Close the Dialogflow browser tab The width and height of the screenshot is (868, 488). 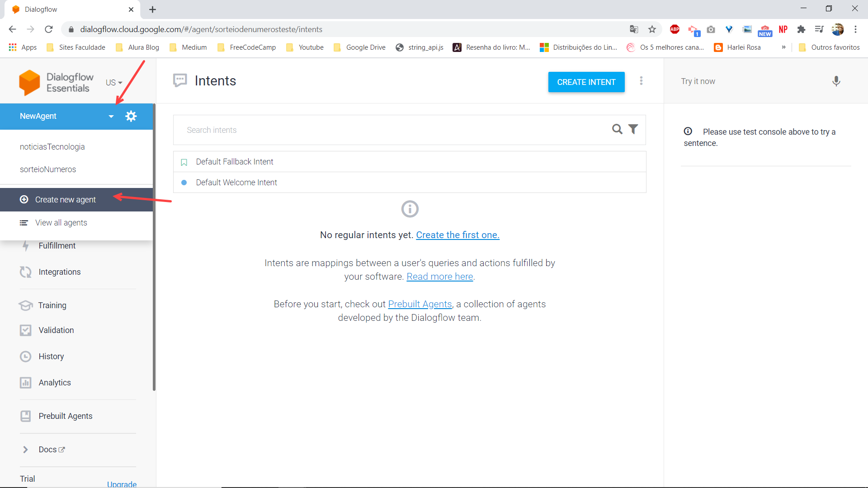pyautogui.click(x=131, y=9)
